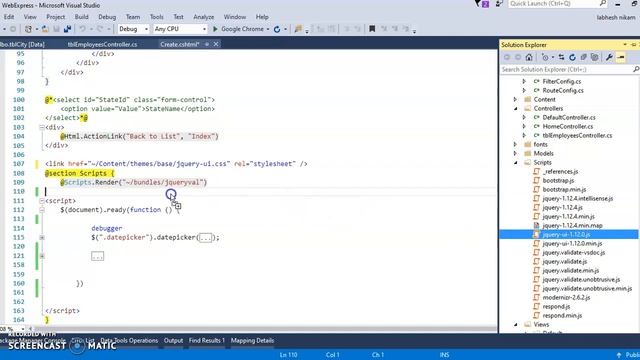Click the notifications flag icon in title bar
This screenshot has height=360, width=640.
coord(478,4)
